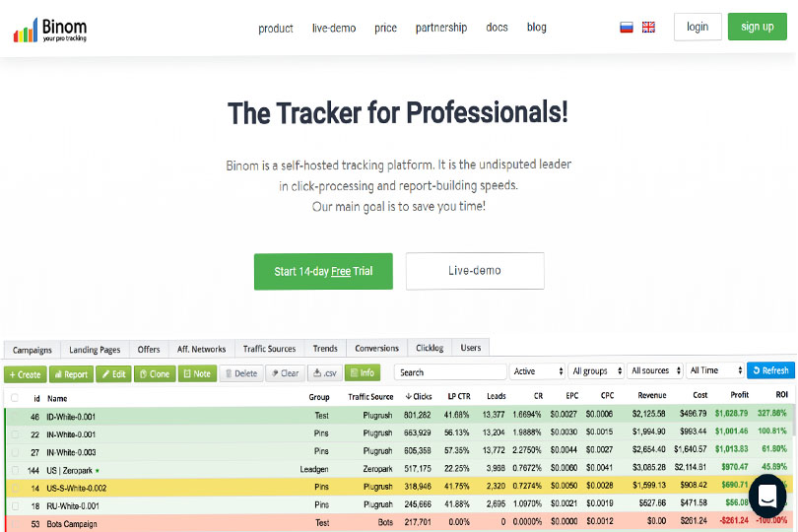Switch to the Users tab

471,348
